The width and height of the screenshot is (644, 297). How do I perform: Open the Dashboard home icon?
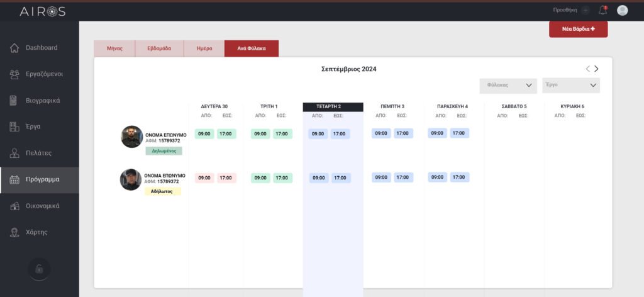14,48
